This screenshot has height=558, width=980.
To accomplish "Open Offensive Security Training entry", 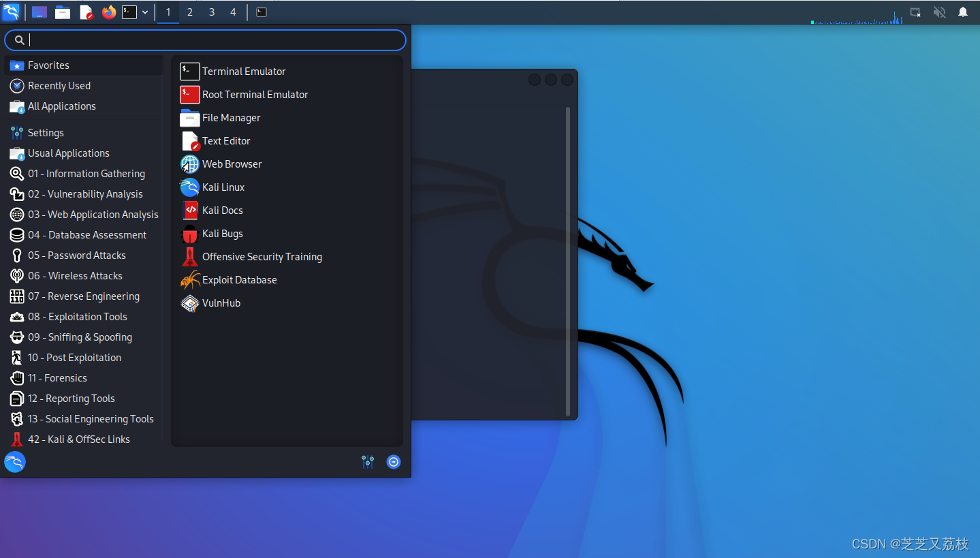I will [287, 257].
